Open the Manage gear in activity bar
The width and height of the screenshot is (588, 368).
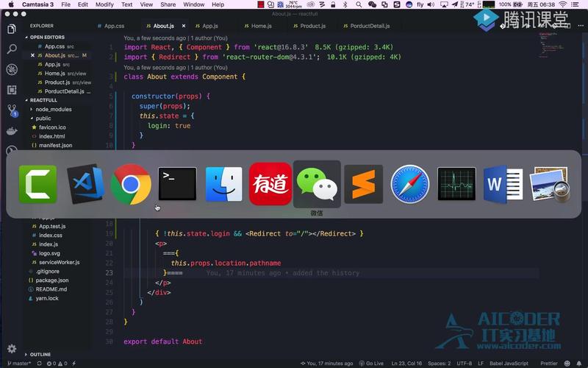tap(12, 348)
